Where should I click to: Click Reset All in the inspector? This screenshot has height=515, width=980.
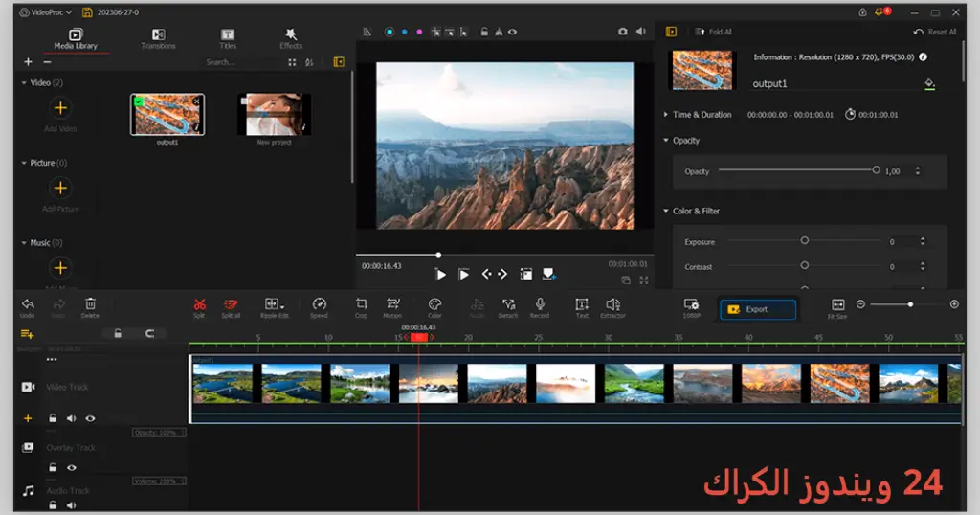[935, 32]
